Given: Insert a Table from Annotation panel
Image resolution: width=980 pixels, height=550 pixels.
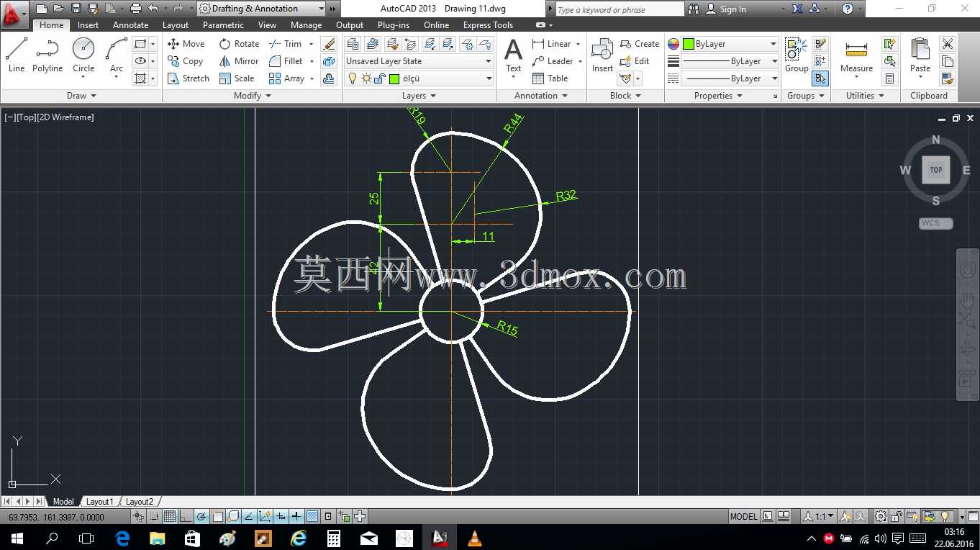Looking at the screenshot, I should 550,78.
